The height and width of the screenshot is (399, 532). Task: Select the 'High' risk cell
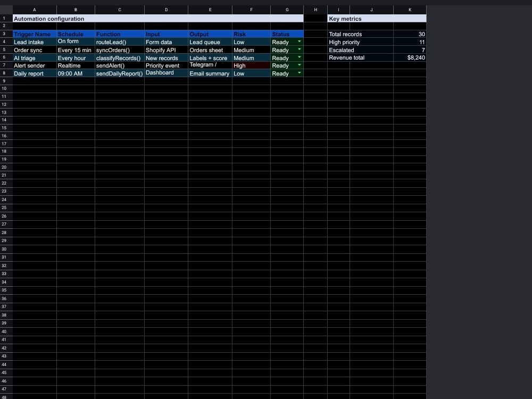[252, 65]
